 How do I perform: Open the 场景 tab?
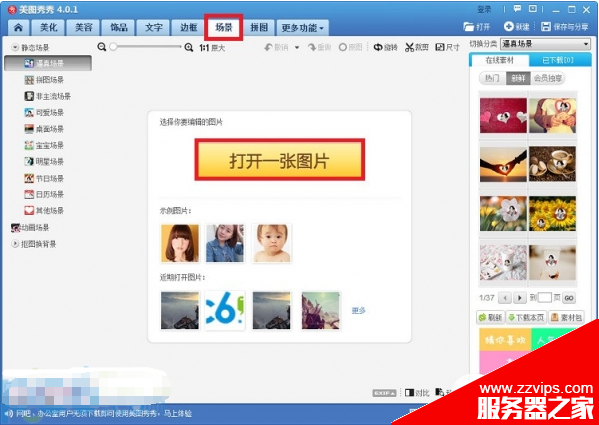223,27
